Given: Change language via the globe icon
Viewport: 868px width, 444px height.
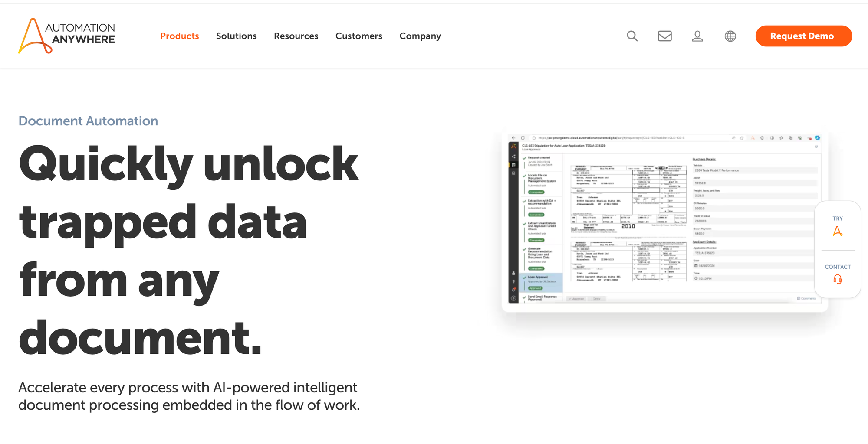Looking at the screenshot, I should click(730, 36).
